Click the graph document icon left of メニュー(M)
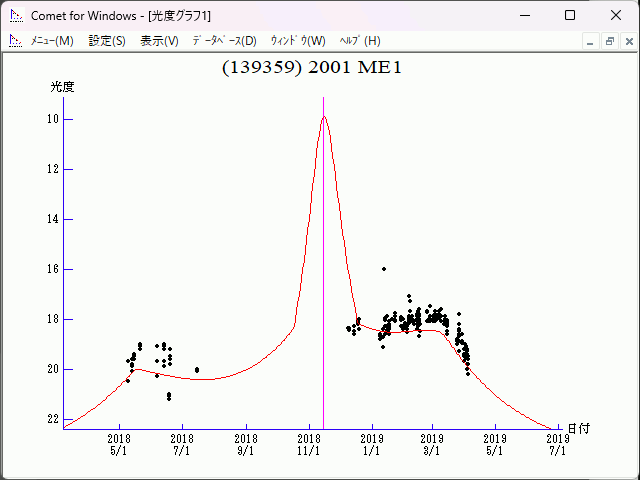This screenshot has width=640, height=480. (x=15, y=41)
